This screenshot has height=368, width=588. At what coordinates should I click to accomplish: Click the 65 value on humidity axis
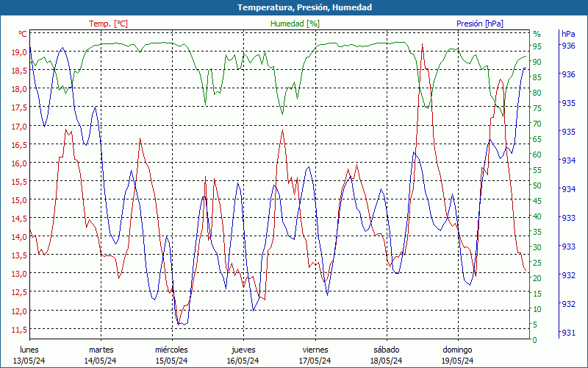537,139
